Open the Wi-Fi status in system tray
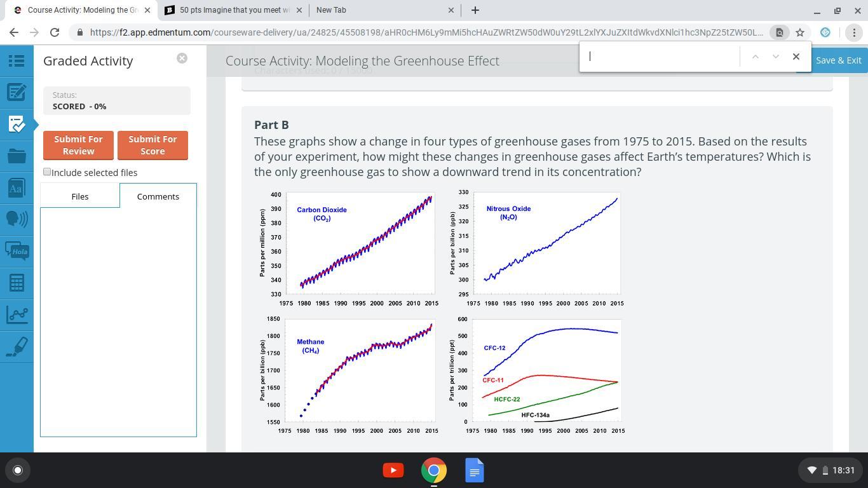 [x=811, y=470]
